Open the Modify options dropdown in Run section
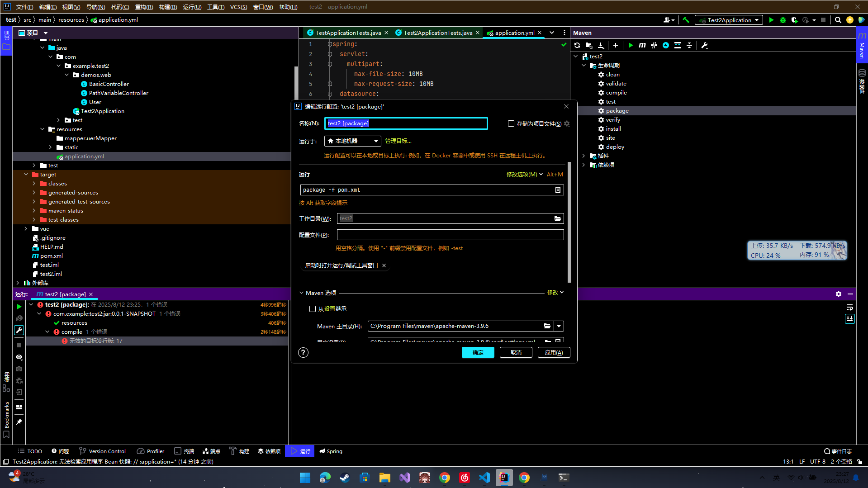The image size is (868, 488). [x=524, y=175]
